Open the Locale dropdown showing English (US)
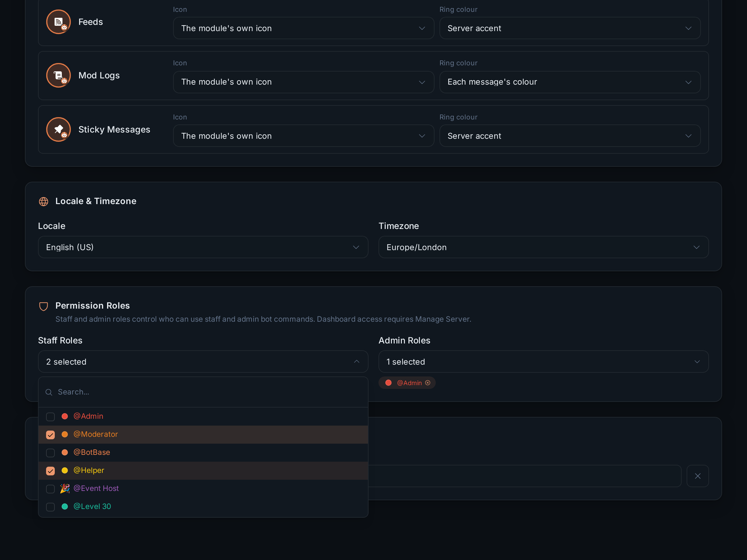Image resolution: width=747 pixels, height=560 pixels. coord(203,247)
